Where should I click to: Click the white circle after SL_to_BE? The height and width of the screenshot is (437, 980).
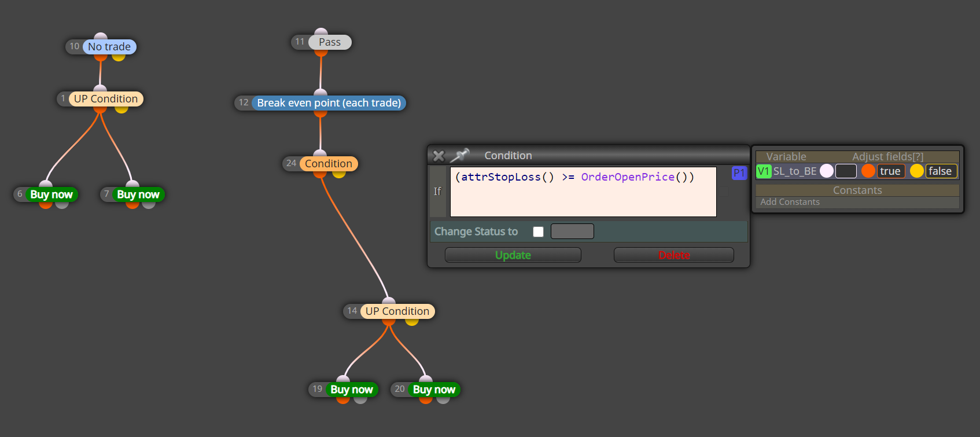click(x=827, y=171)
